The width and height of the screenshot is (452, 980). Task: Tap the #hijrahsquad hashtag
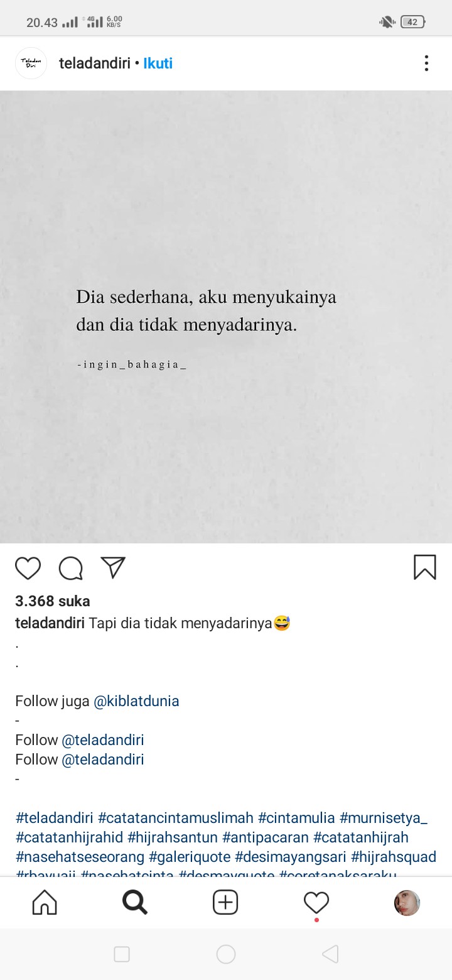(x=394, y=857)
